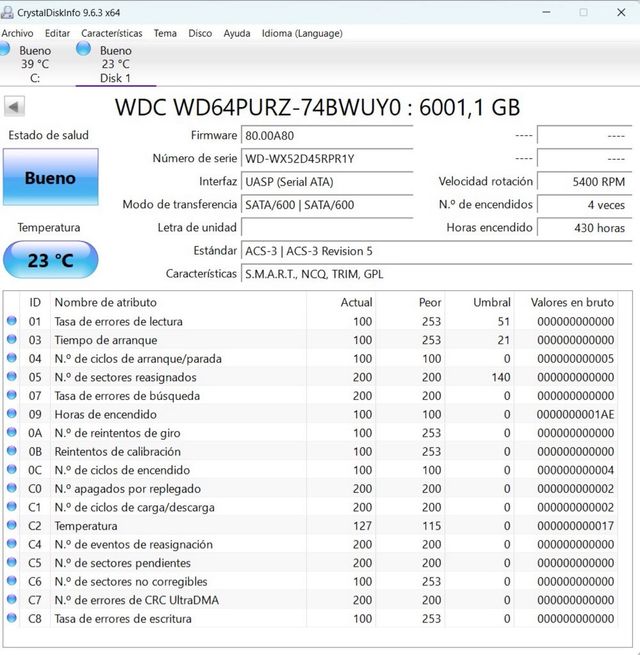Click raw value 000000000017 in Temperatura row
Viewport: 640px width, 655px height.
point(575,526)
